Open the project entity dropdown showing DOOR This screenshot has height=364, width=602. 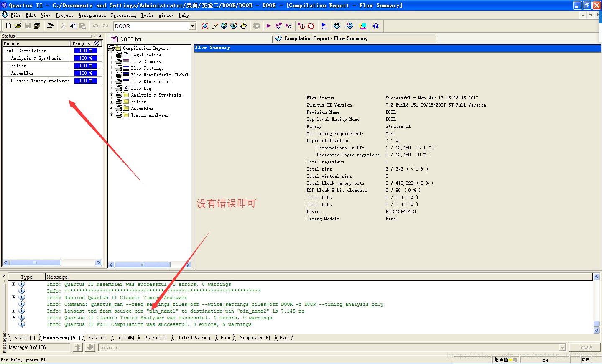(x=192, y=26)
